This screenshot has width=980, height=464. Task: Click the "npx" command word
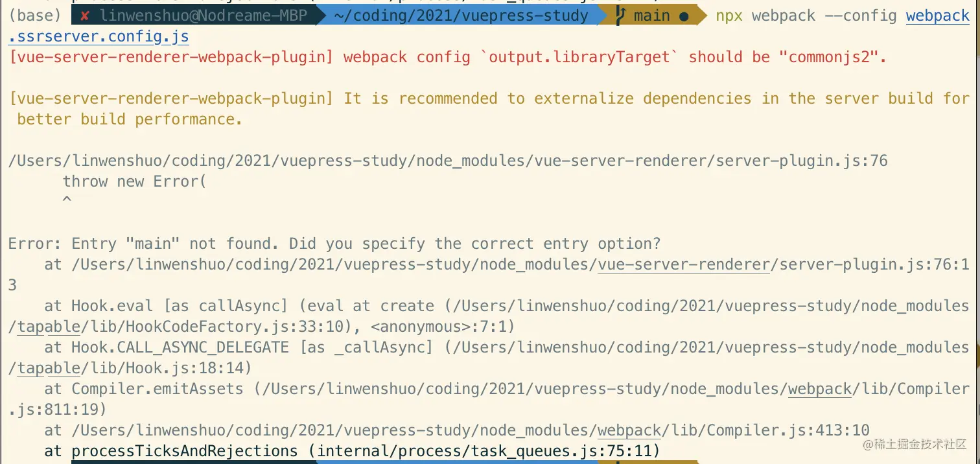(729, 16)
